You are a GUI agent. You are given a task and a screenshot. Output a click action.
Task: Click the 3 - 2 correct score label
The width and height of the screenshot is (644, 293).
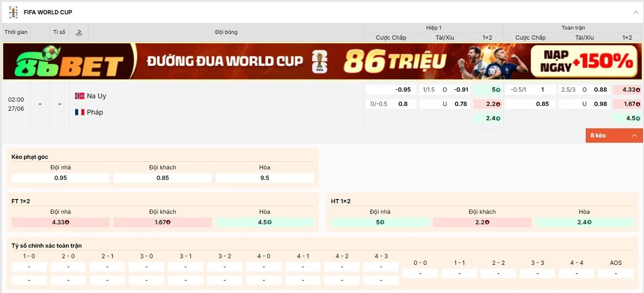tap(225, 256)
